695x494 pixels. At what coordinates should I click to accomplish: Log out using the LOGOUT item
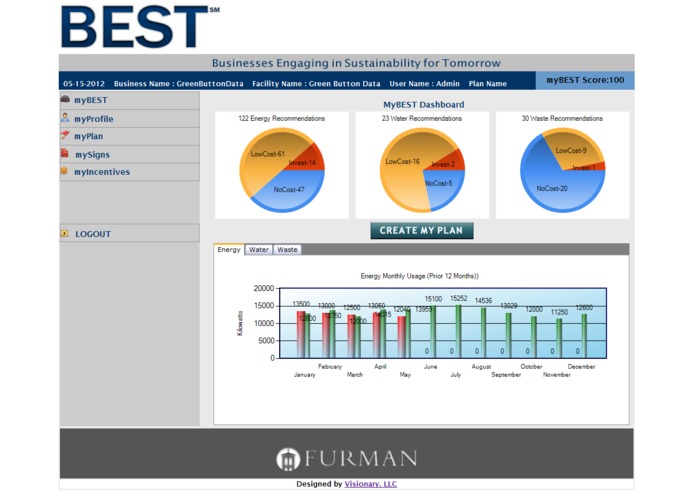point(129,233)
